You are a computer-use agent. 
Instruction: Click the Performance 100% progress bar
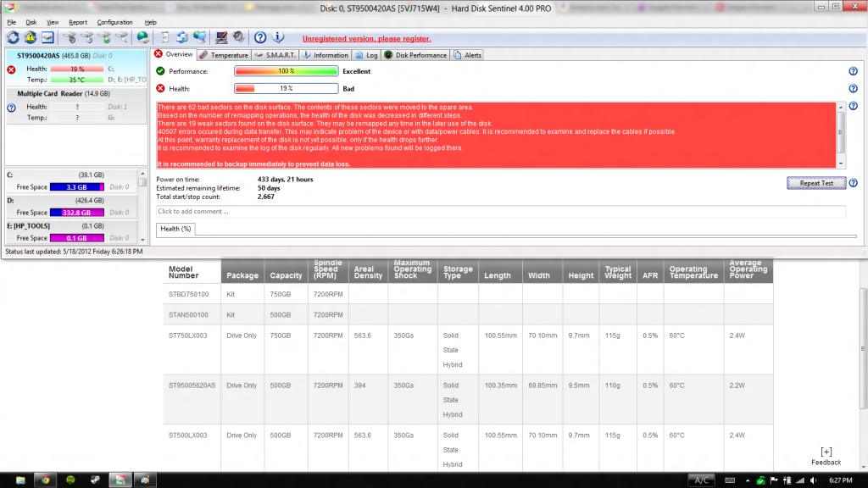(x=287, y=71)
